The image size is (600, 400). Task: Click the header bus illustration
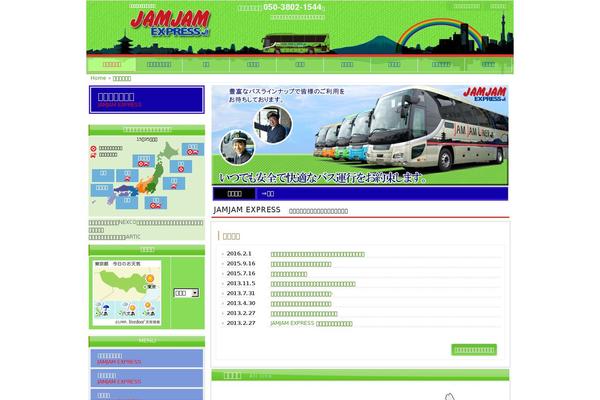[296, 44]
